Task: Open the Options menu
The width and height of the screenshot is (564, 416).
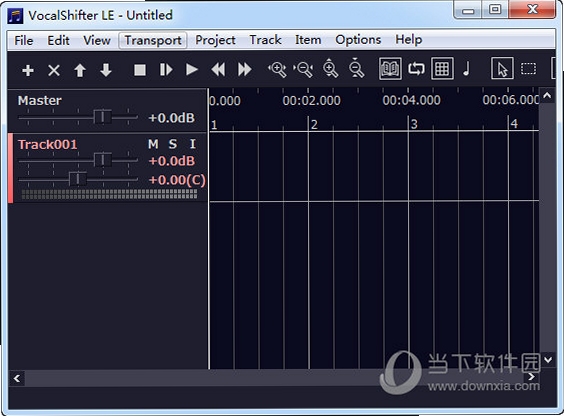Action: coord(358,40)
